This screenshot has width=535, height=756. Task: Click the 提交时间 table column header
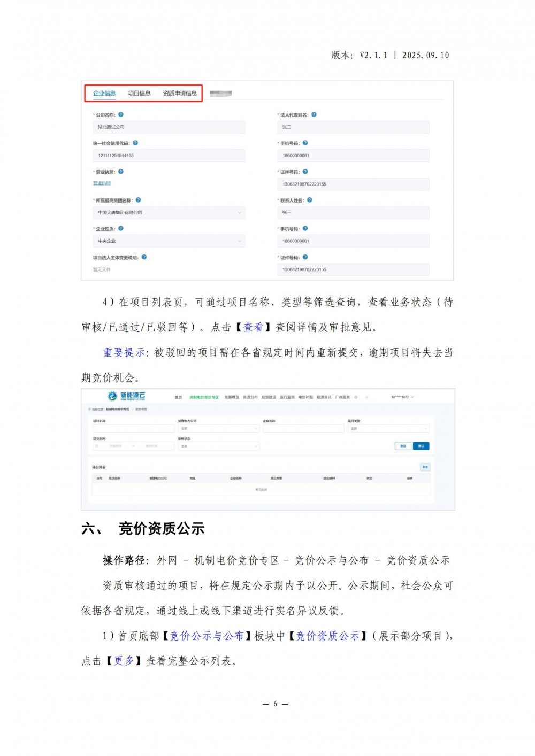pyautogui.click(x=329, y=479)
